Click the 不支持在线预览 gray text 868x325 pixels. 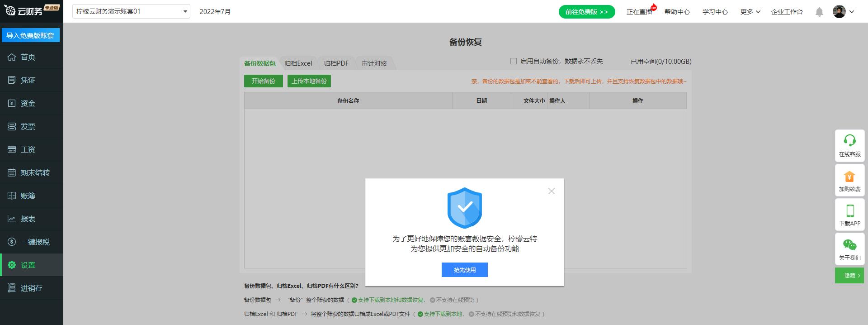click(x=455, y=300)
